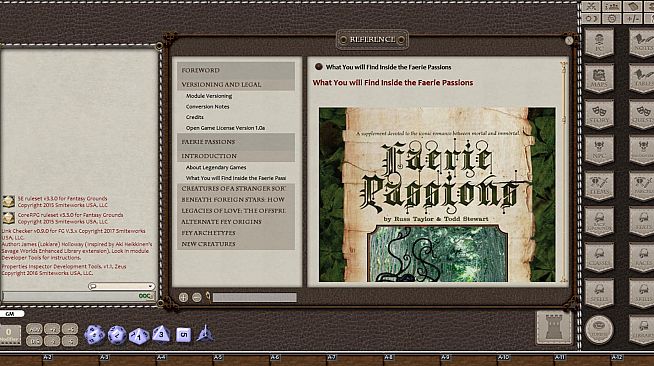
Task: Pick the d10 die showing 1
Action: 139,336
